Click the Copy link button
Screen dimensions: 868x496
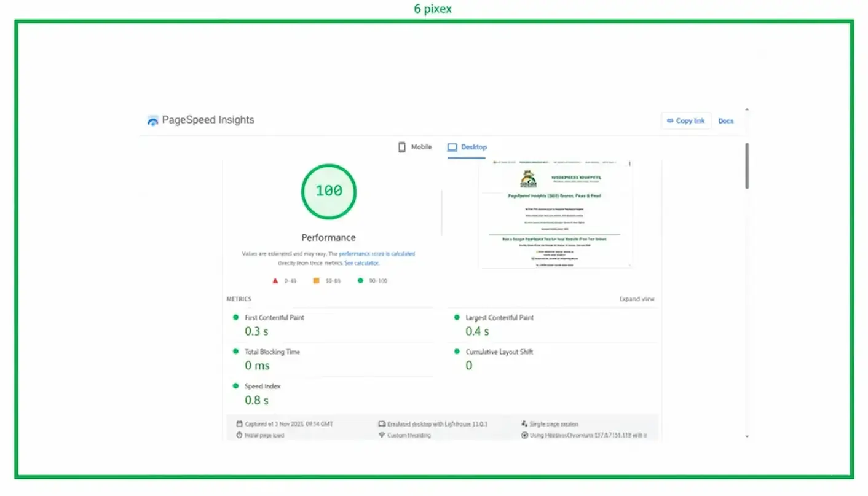685,121
